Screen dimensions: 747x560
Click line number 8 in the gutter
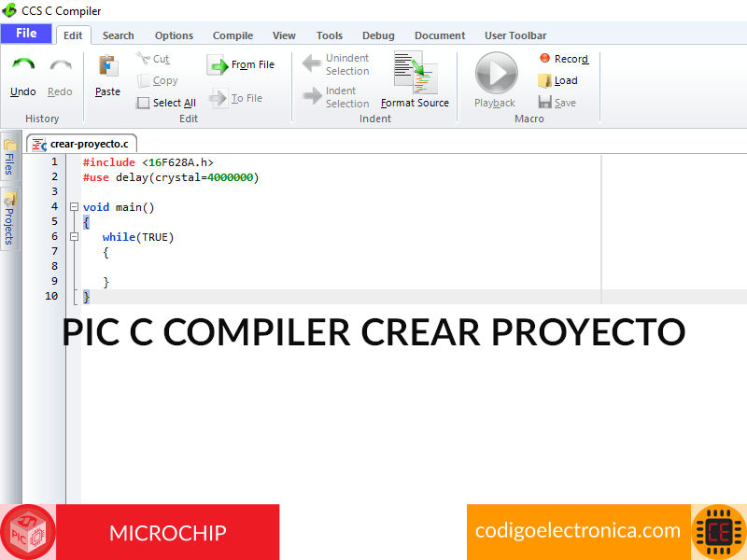pos(54,266)
